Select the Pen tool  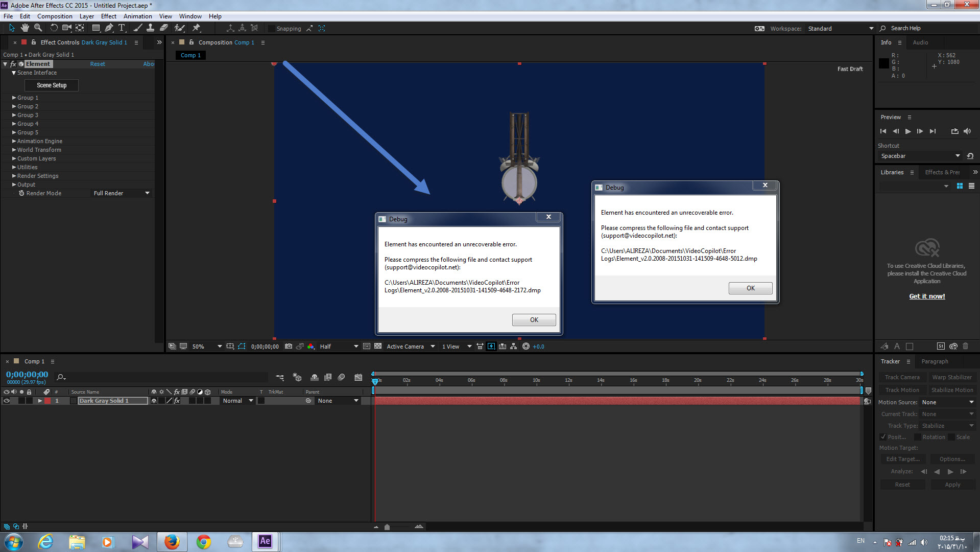[109, 28]
